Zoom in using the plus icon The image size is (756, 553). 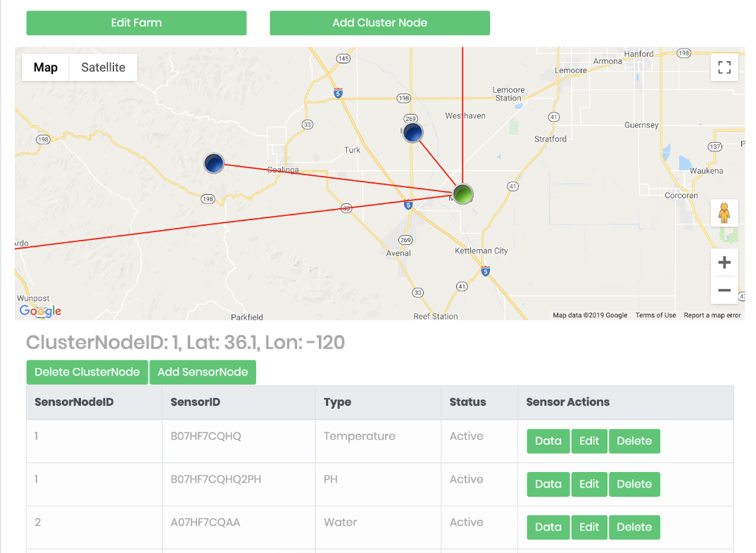click(x=724, y=262)
